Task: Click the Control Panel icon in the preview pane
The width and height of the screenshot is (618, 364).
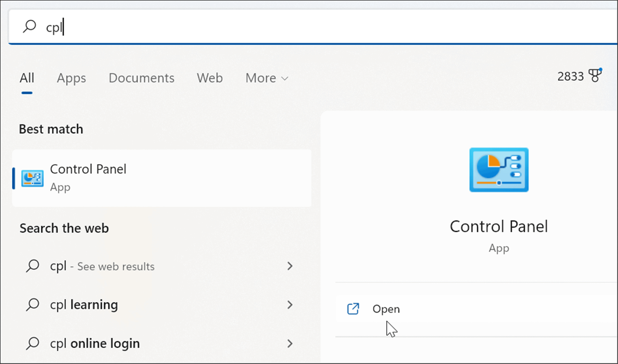Action: [x=498, y=169]
